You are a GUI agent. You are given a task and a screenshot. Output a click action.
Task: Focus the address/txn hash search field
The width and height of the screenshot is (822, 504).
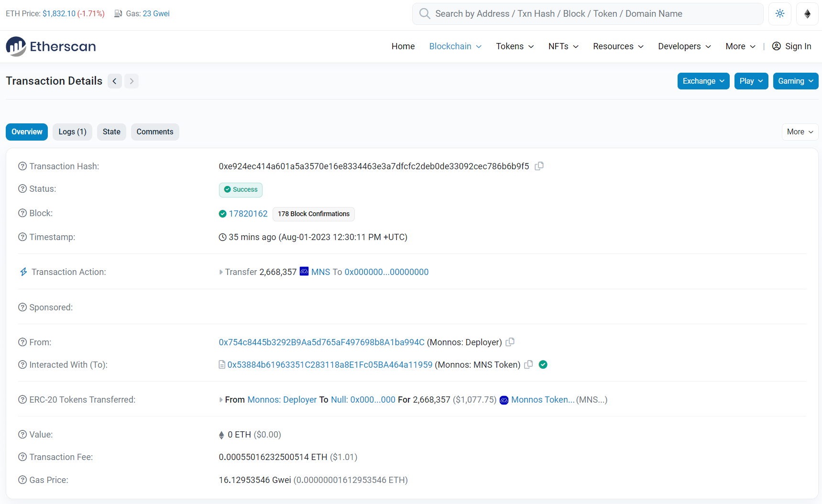point(588,14)
